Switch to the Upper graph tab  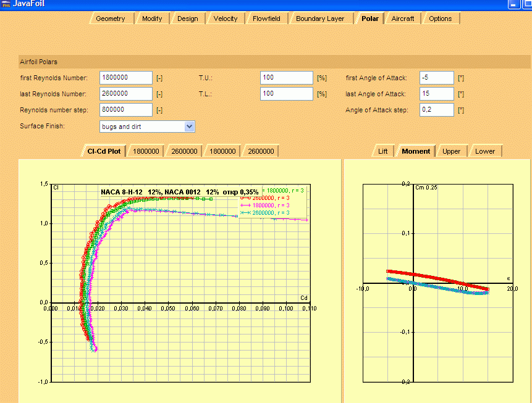click(451, 151)
